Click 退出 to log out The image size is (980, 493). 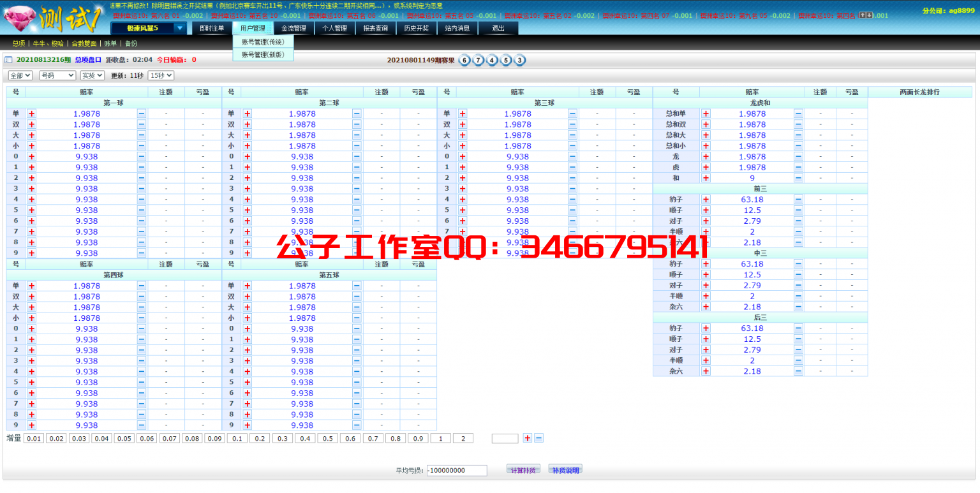pos(498,28)
